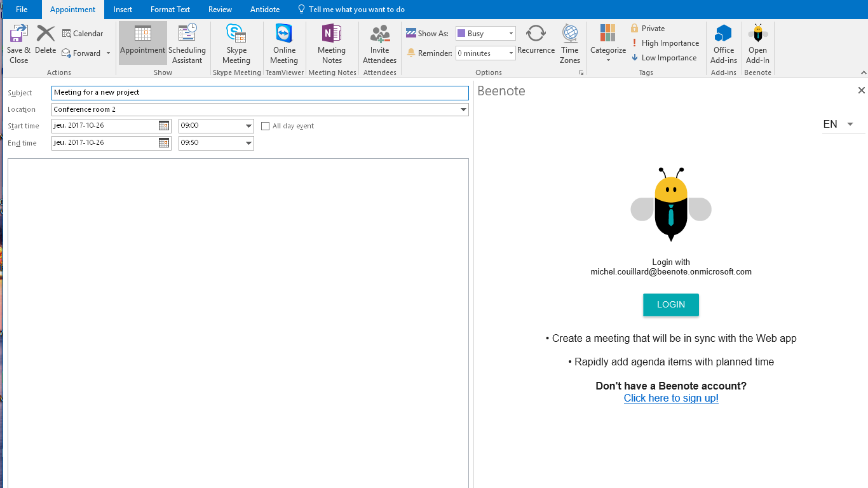Click the Beenote LOGIN button
868x488 pixels.
click(671, 304)
